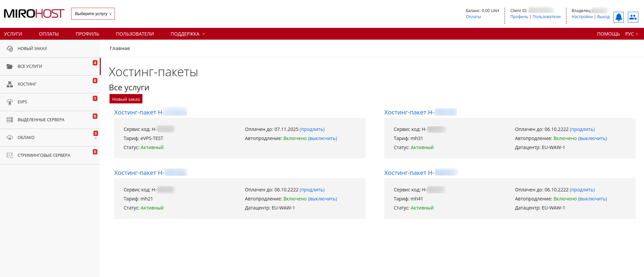The width and height of the screenshot is (644, 277).
Task: Click 'выключить' autorenewal for mh31
Action: (x=593, y=138)
